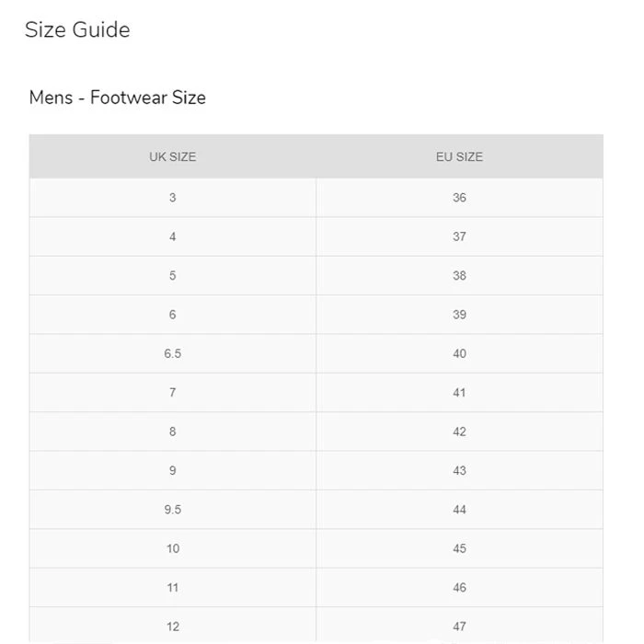Image resolution: width=644 pixels, height=644 pixels.
Task: Click EU size 37 cell
Action: click(459, 236)
